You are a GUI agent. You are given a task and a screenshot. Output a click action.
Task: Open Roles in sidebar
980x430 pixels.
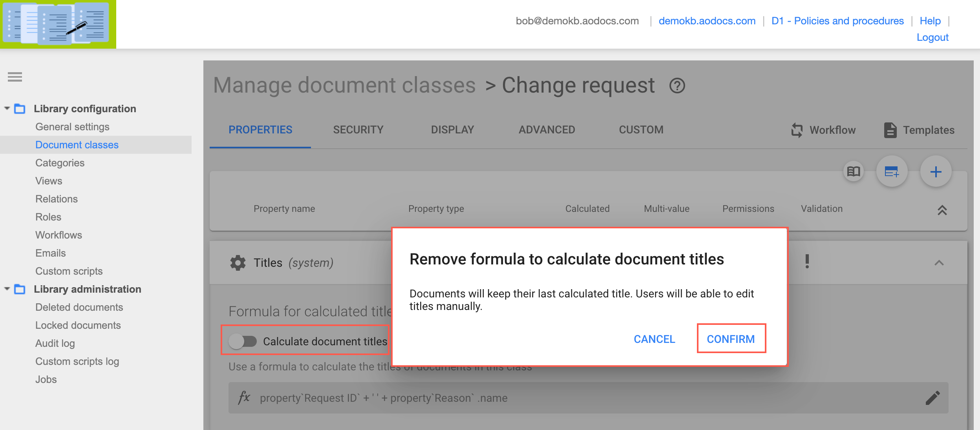(48, 217)
